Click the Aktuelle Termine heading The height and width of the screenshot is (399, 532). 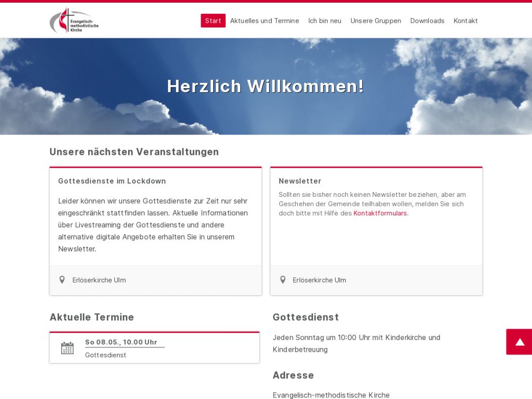point(92,317)
